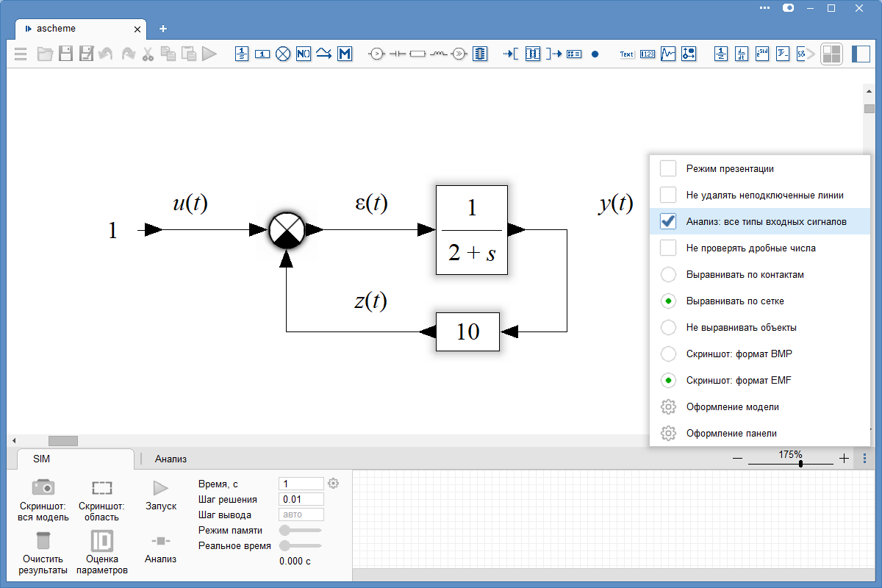Choose Скриншот: формат BMP radio option
The image size is (882, 588).
pyautogui.click(x=668, y=354)
